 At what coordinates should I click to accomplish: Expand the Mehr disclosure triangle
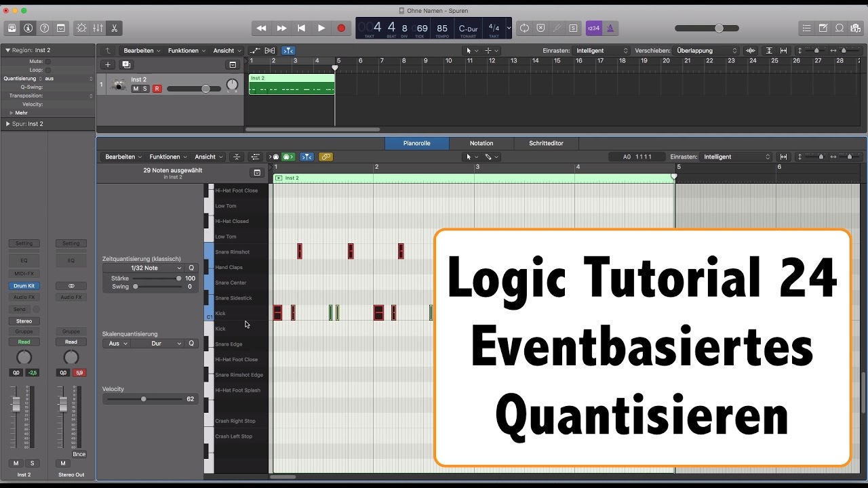point(12,113)
